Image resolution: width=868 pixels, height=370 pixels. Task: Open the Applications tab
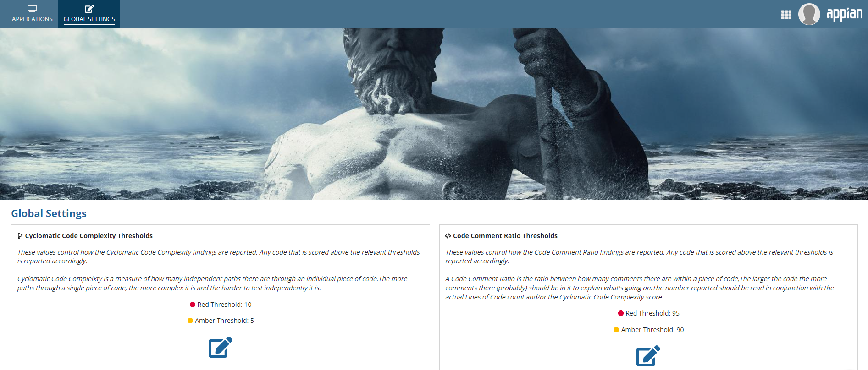[32, 14]
